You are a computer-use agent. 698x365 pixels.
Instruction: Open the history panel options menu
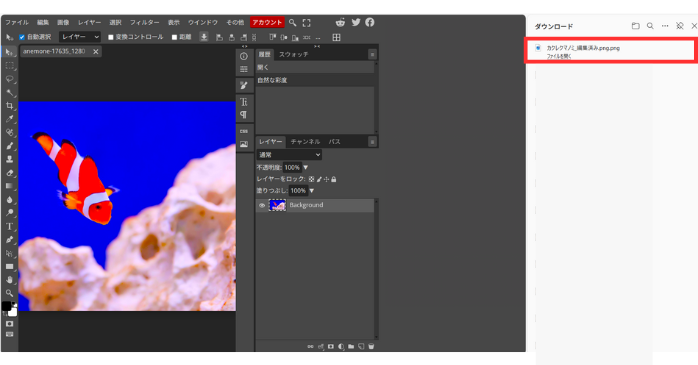tap(372, 54)
